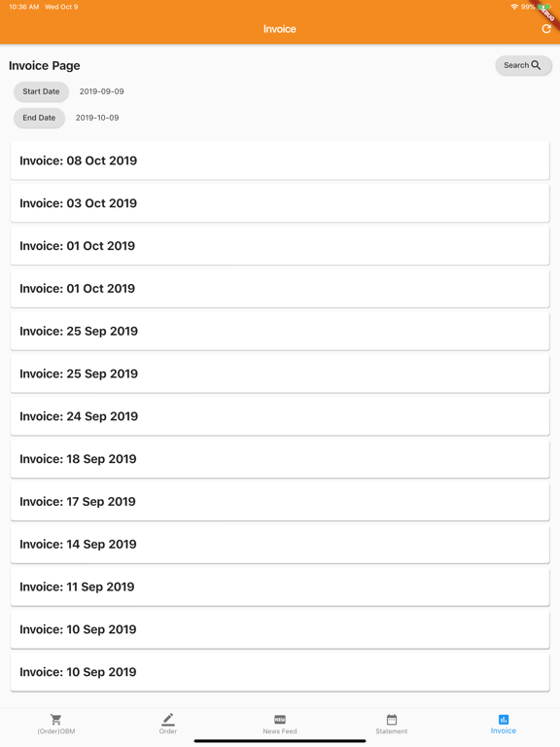Tap the refresh icon in header
The width and height of the screenshot is (560, 747).
546,29
